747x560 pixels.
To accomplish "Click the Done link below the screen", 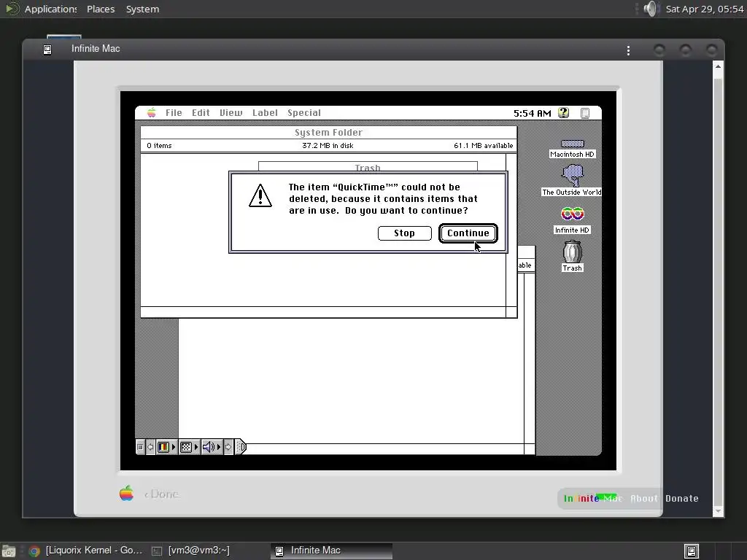I will (x=161, y=494).
